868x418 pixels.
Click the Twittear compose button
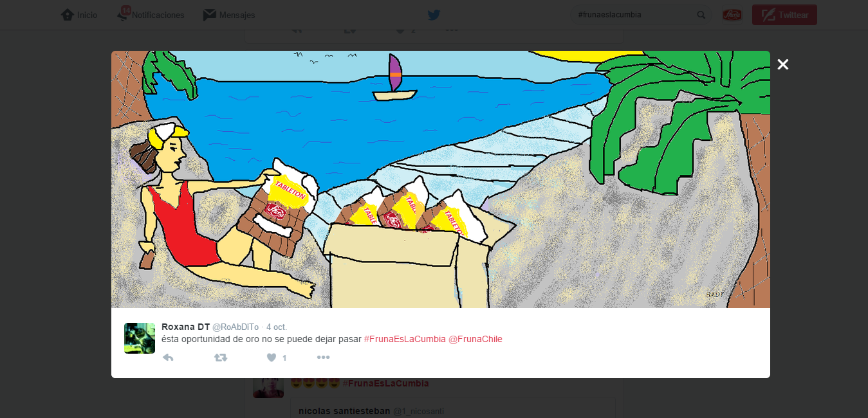point(784,15)
